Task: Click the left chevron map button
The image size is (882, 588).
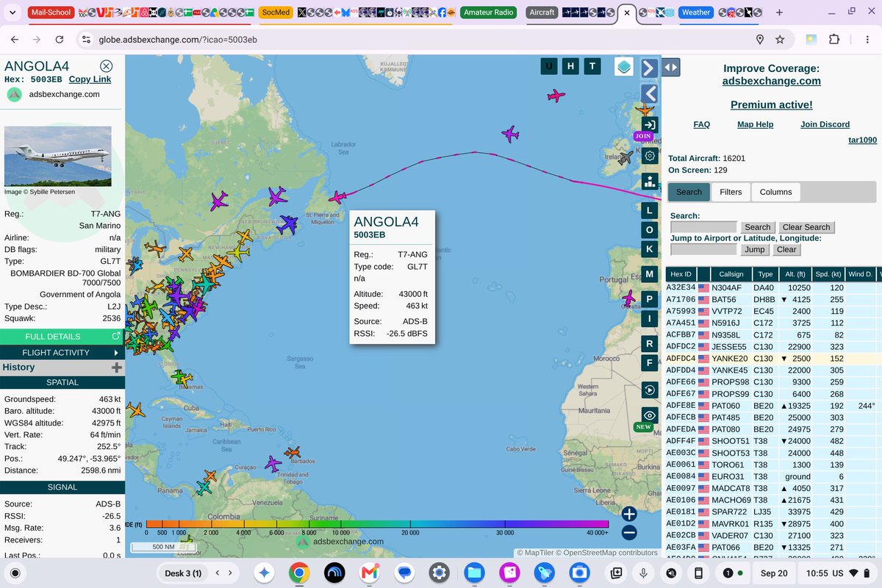Action: (649, 93)
